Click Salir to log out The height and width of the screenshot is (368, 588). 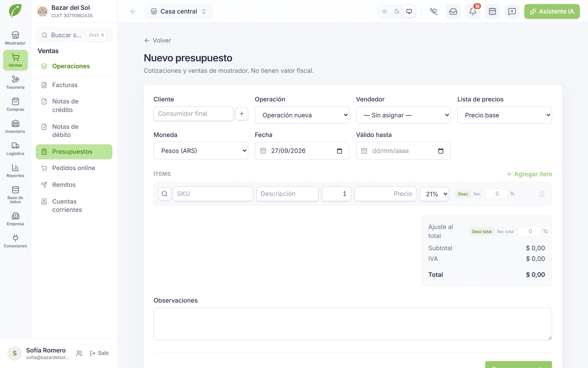coord(99,353)
